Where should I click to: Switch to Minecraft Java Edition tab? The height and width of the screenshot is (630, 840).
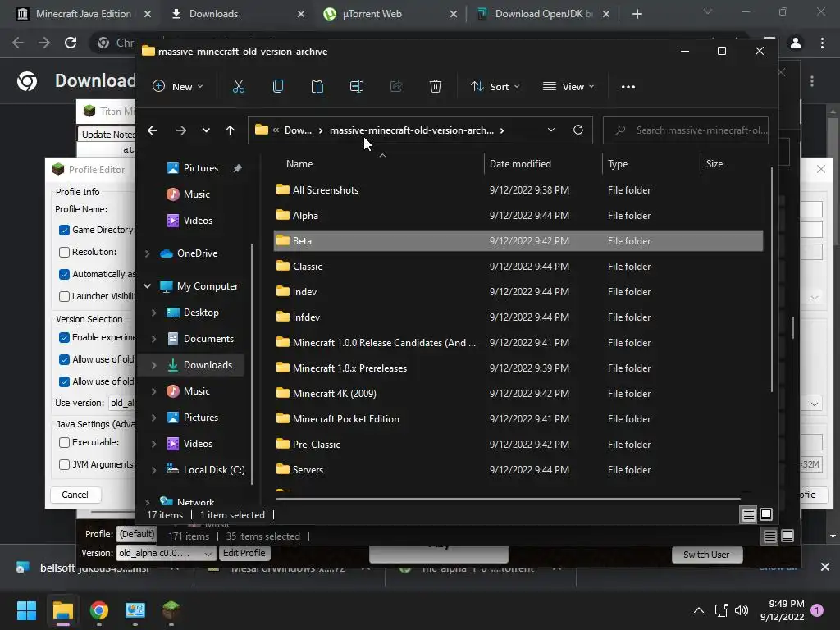click(x=84, y=14)
